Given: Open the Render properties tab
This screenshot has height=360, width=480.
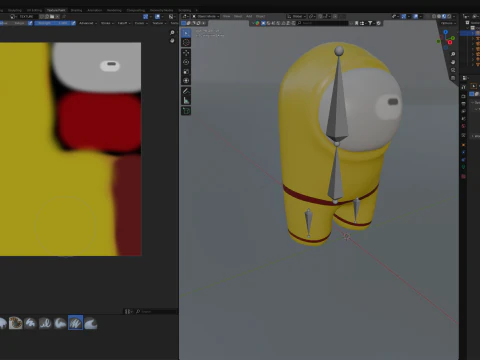Looking at the screenshot, I should [x=463, y=96].
